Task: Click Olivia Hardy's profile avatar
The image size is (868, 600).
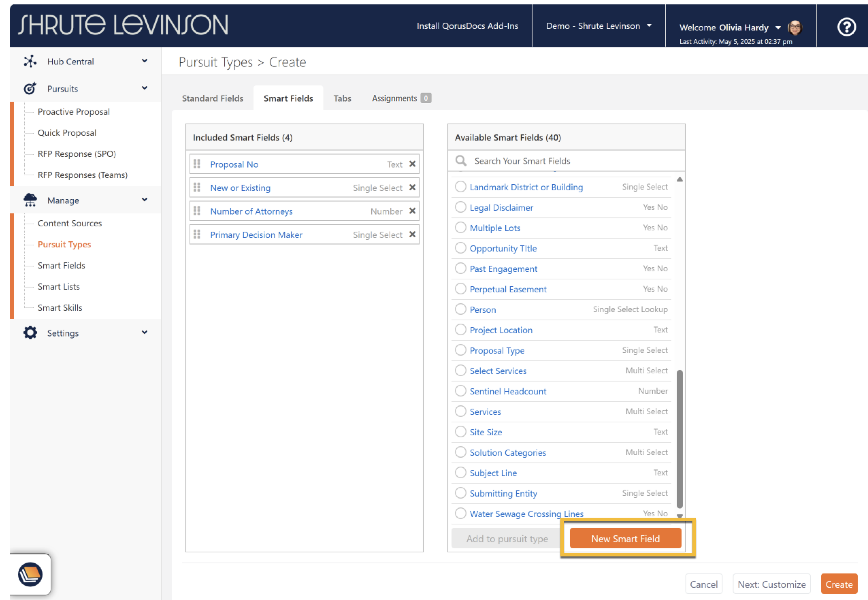Action: [x=795, y=28]
